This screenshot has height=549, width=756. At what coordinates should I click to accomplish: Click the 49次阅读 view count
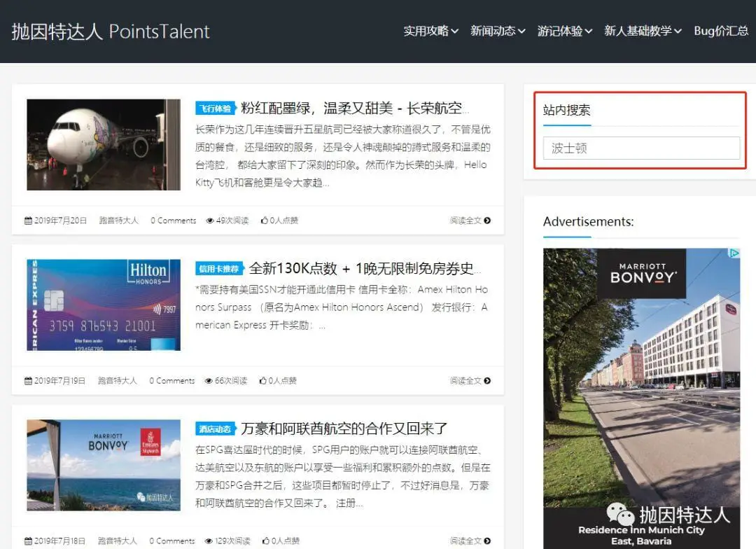tap(232, 221)
